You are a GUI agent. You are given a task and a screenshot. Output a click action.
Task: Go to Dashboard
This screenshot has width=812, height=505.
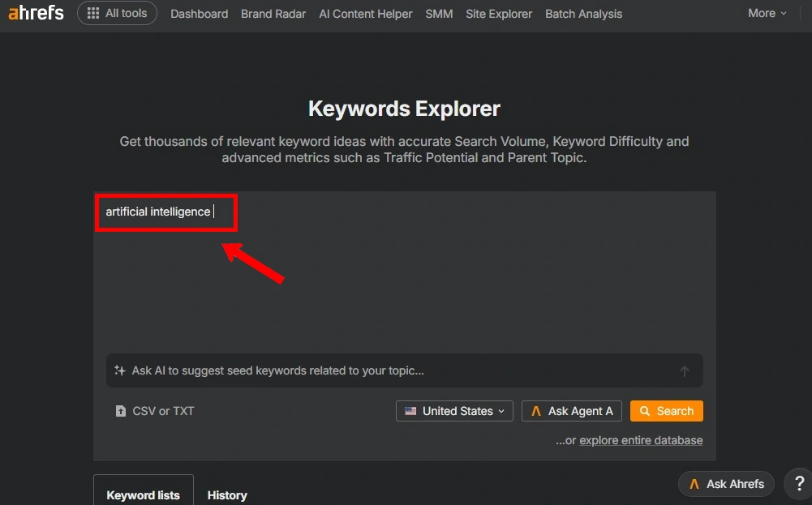point(200,14)
